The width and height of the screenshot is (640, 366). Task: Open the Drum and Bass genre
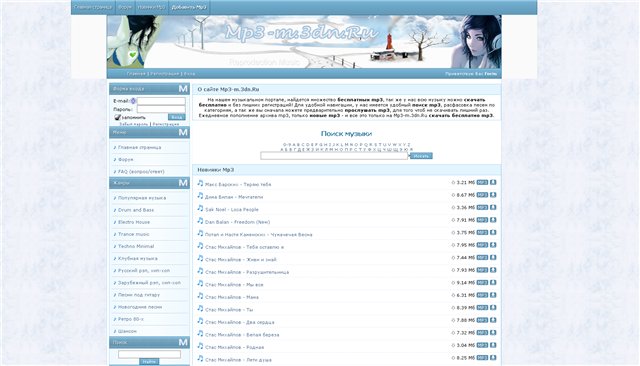click(x=136, y=210)
